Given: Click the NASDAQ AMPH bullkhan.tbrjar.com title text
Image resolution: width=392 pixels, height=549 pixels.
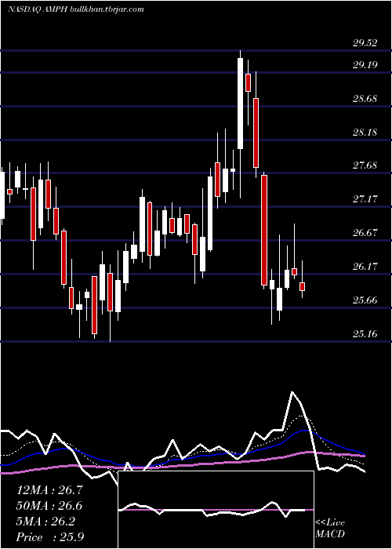Looking at the screenshot, I should [x=76, y=9].
